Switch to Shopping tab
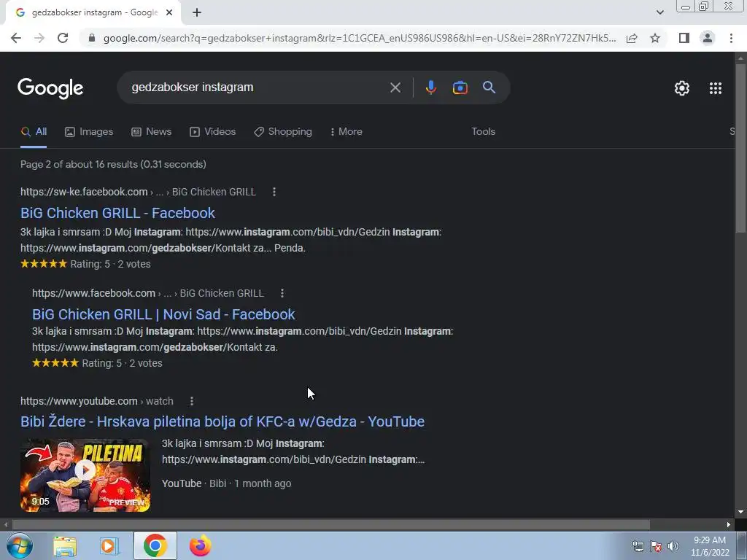This screenshot has height=560, width=747. (x=283, y=132)
